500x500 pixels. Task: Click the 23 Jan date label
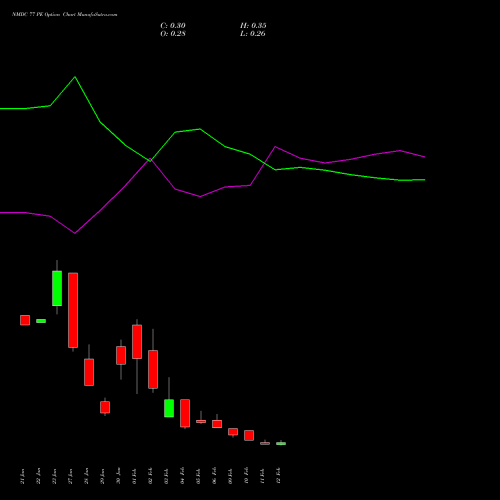(55, 476)
